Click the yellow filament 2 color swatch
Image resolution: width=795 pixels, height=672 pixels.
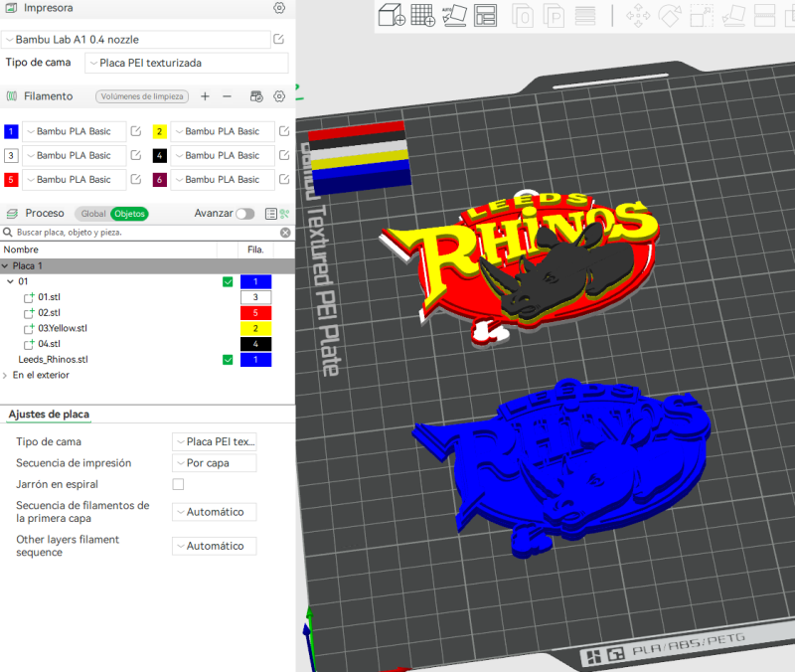[x=160, y=131]
